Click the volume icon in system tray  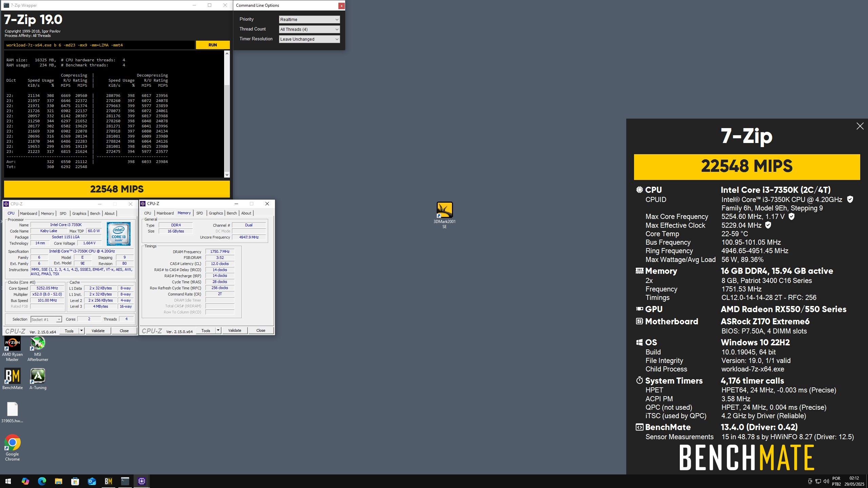[x=826, y=481]
